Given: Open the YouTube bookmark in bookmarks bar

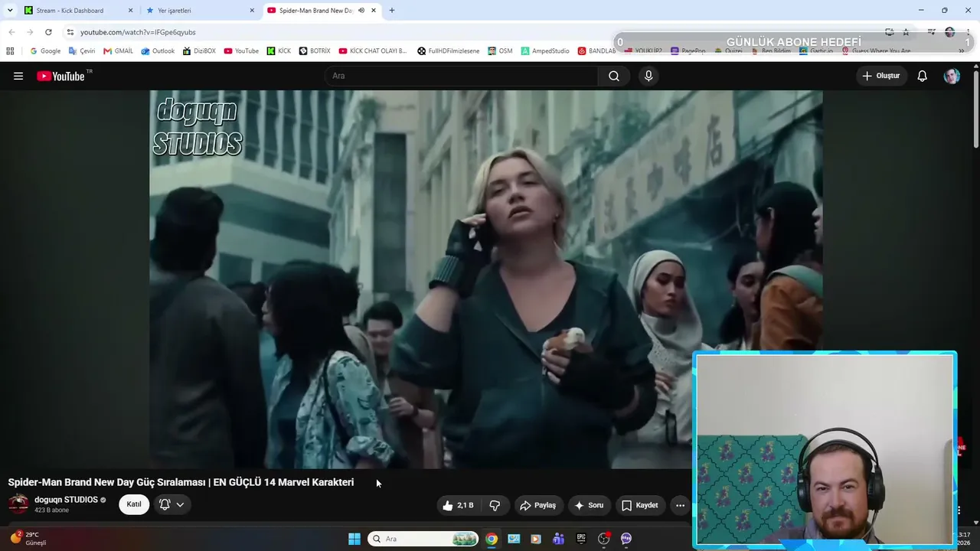Looking at the screenshot, I should [241, 51].
